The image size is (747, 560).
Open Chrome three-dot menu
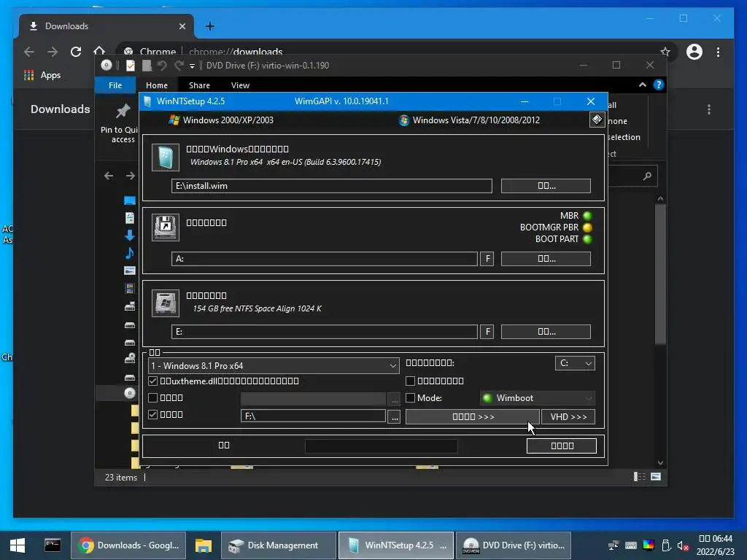[x=718, y=52]
